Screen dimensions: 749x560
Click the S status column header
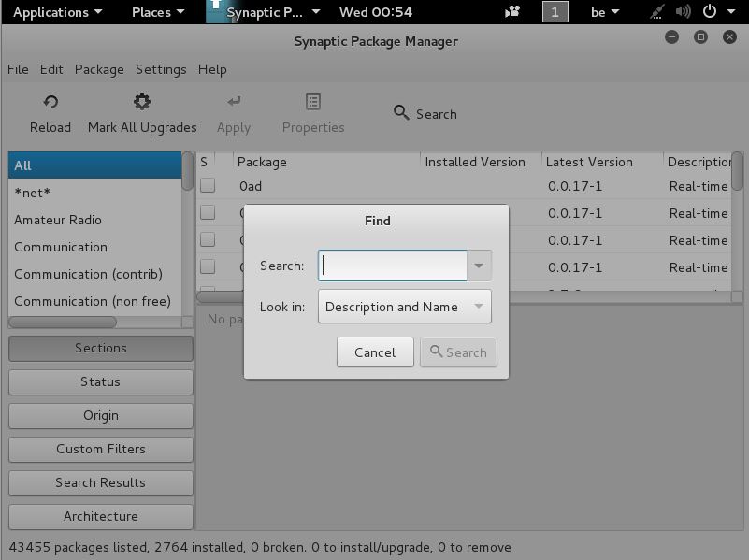(x=206, y=162)
